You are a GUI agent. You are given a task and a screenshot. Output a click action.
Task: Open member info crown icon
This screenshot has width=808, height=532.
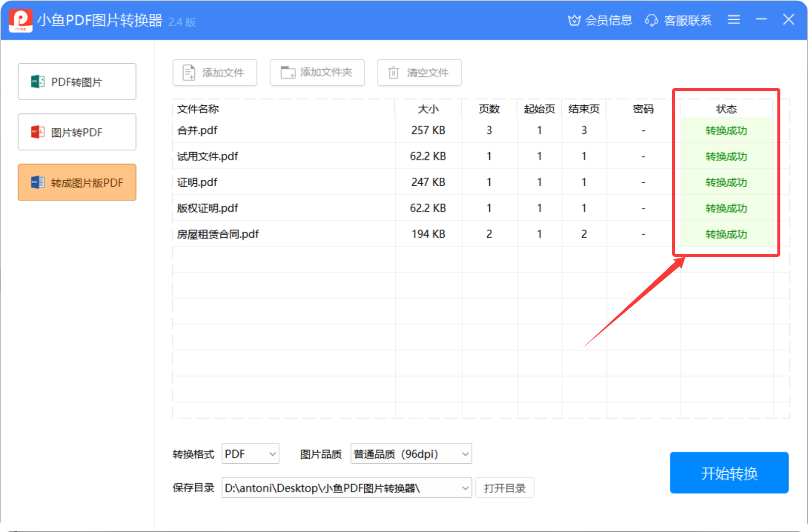pyautogui.click(x=574, y=20)
